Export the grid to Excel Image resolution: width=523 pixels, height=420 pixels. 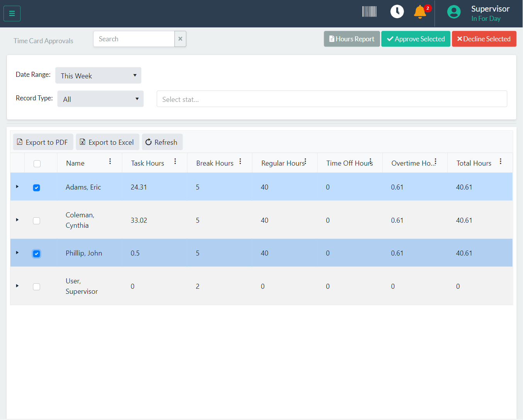point(107,142)
